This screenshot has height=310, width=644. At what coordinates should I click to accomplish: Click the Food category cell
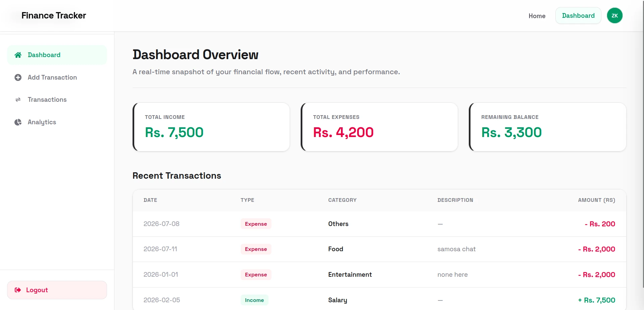336,249
